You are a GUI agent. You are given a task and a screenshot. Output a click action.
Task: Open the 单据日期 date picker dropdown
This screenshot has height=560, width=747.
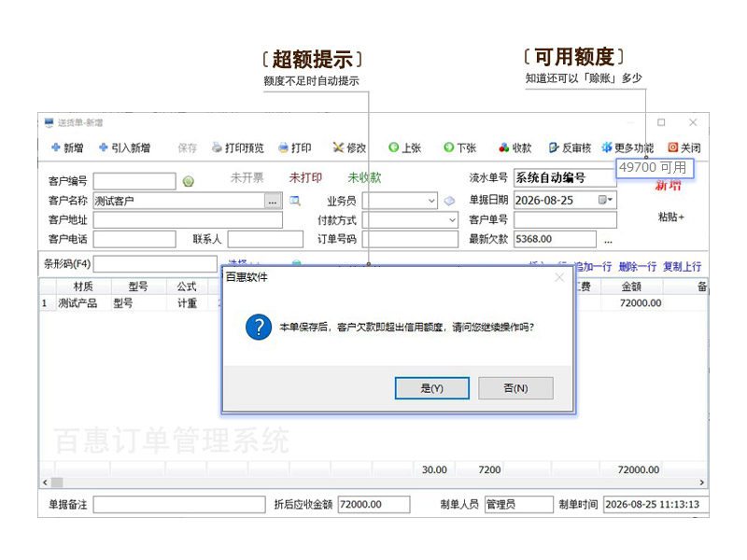point(605,200)
